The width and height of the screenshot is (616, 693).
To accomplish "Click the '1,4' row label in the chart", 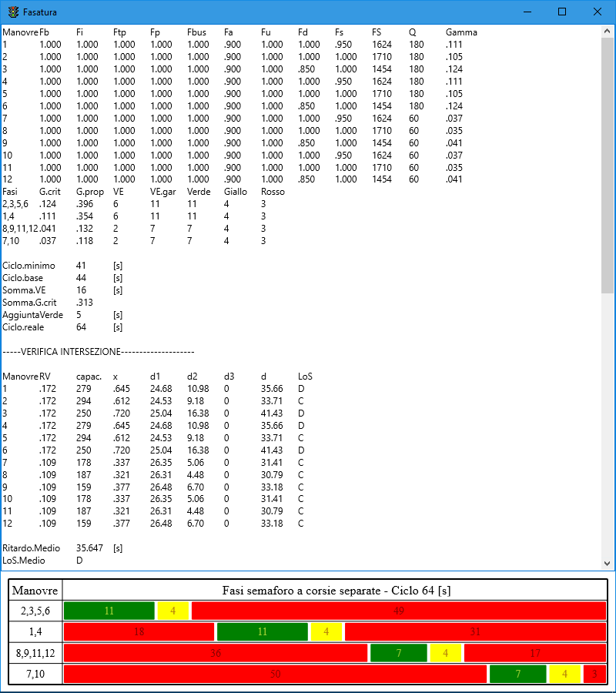I will (35, 631).
